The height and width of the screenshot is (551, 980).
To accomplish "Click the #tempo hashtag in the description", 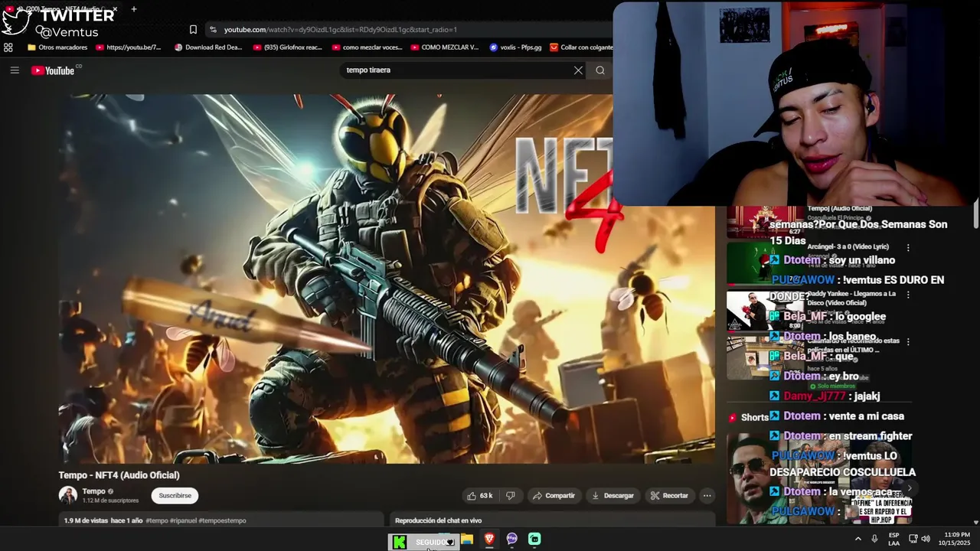I will tap(156, 521).
